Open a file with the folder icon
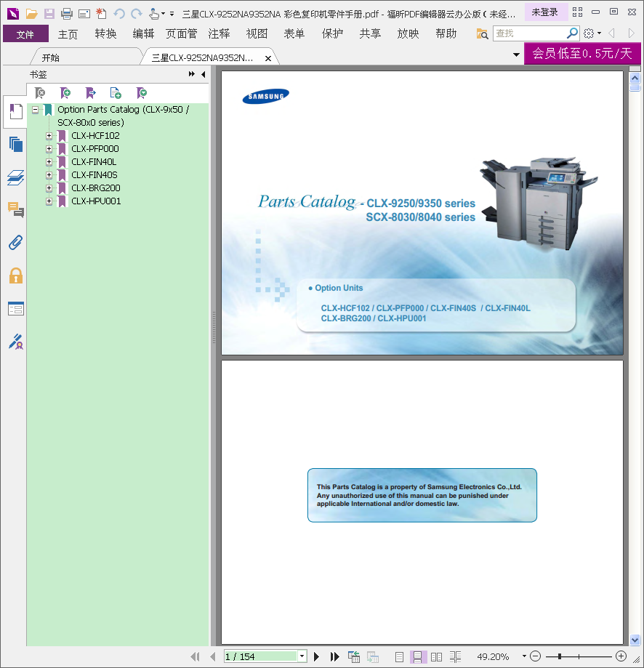The image size is (644, 668). 31,14
